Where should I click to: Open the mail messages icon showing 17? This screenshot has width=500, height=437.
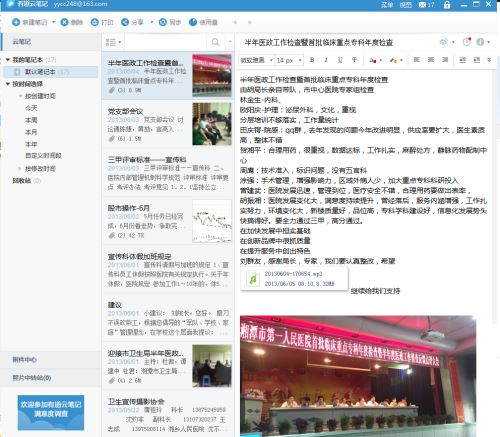point(426,5)
